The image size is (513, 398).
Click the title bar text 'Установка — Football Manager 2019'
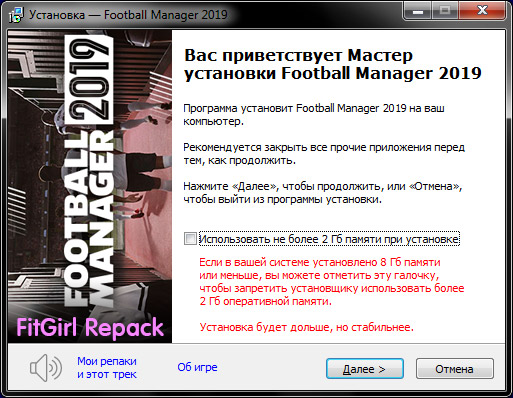(x=128, y=15)
